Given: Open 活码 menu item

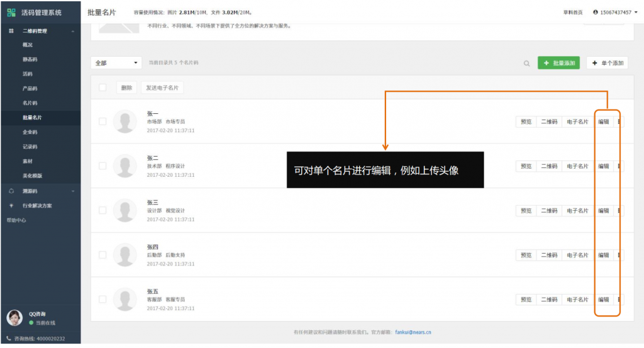Looking at the screenshot, I should 28,74.
